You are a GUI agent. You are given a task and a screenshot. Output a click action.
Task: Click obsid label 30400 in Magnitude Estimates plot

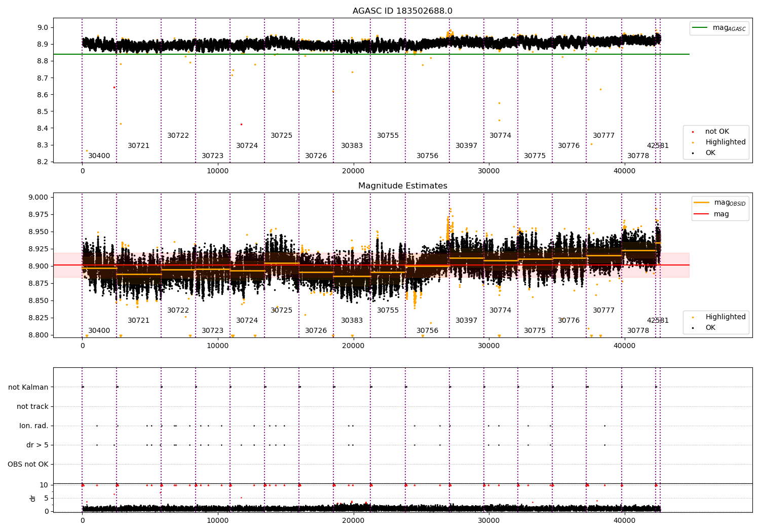click(x=99, y=331)
